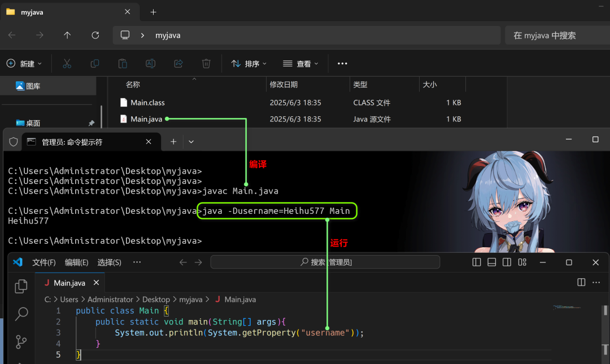Open VS Code Explorer view
The image size is (610, 364).
(x=21, y=287)
